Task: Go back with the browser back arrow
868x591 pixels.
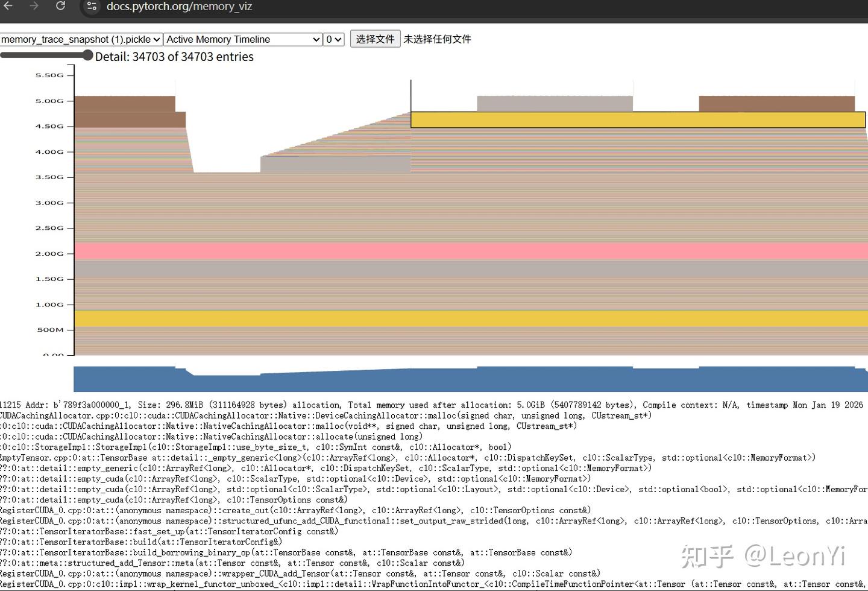Action: [x=8, y=6]
